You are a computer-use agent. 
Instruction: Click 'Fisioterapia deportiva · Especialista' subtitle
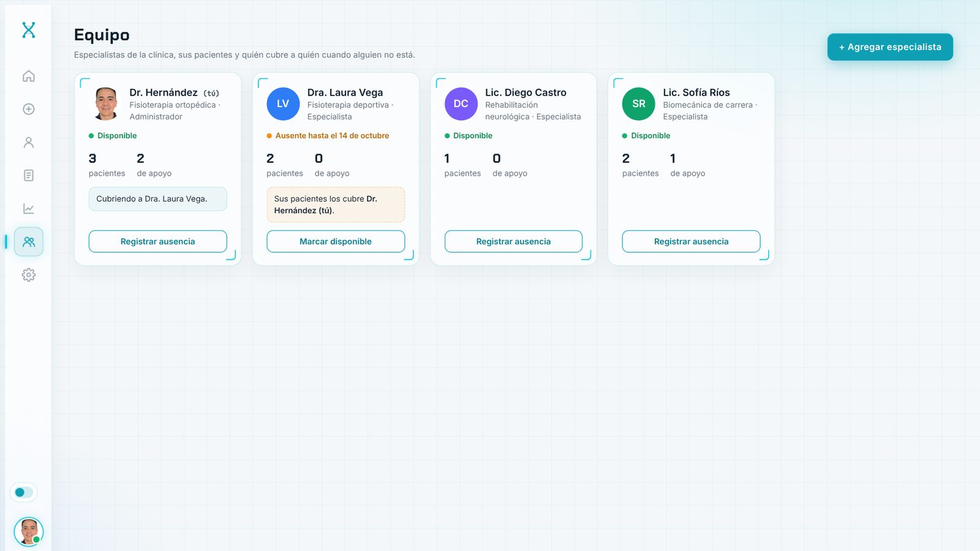pyautogui.click(x=350, y=111)
